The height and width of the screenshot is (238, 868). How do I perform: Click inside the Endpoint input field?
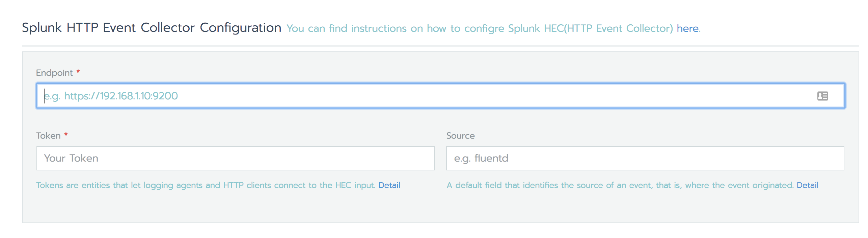pos(270,96)
